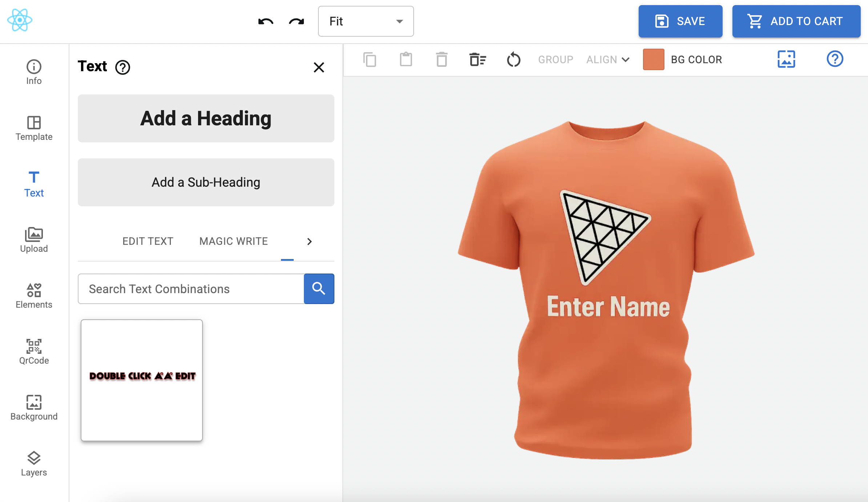Click the ADD TO CART button
868x502 pixels.
click(796, 21)
